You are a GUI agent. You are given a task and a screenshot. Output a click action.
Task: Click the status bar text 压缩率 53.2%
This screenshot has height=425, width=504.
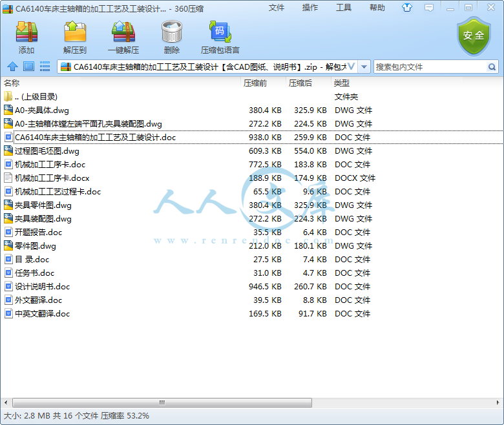point(125,416)
